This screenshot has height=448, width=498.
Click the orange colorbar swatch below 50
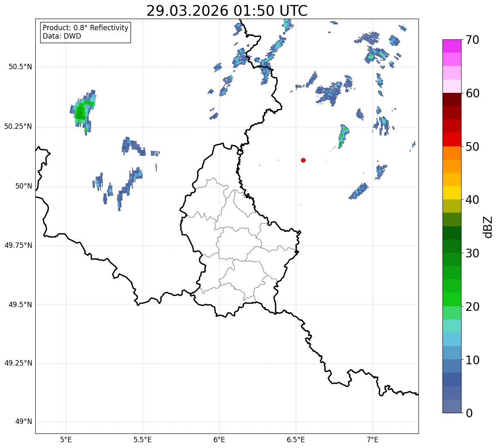click(x=452, y=153)
